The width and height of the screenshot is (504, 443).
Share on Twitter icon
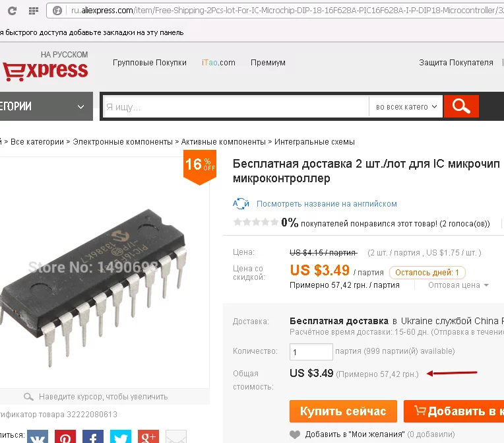pos(121,436)
